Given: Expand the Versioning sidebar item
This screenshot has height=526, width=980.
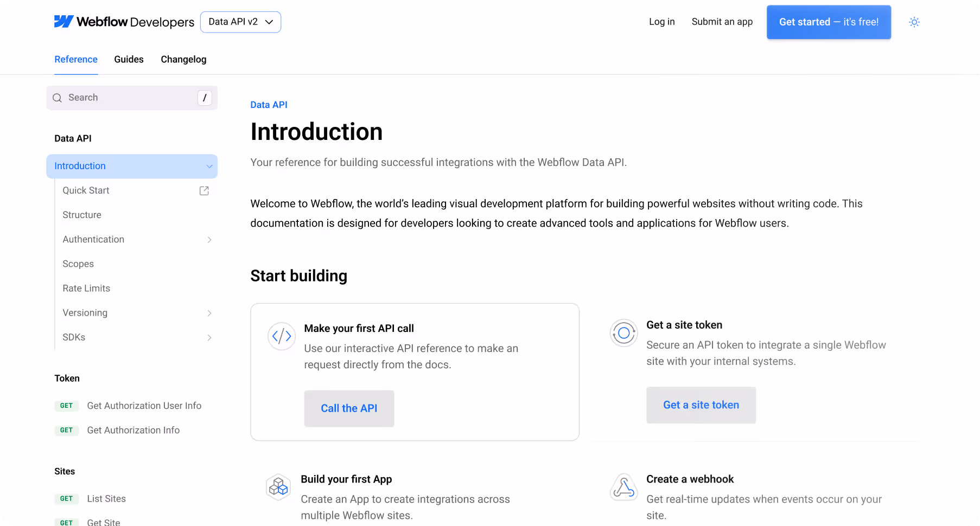Looking at the screenshot, I should tap(209, 313).
